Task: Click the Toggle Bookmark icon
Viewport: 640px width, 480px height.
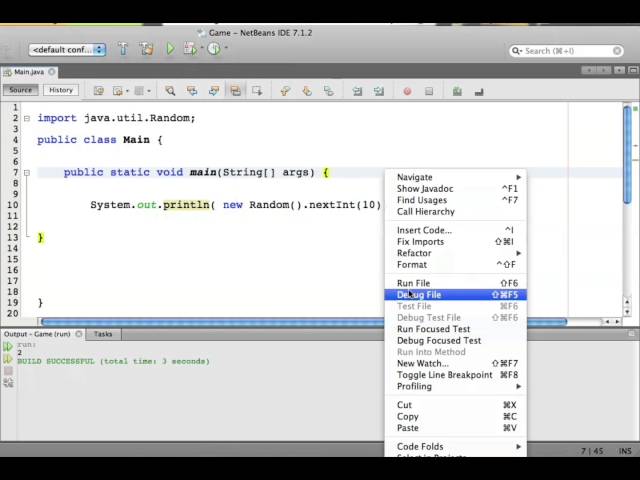Action: [x=329, y=91]
